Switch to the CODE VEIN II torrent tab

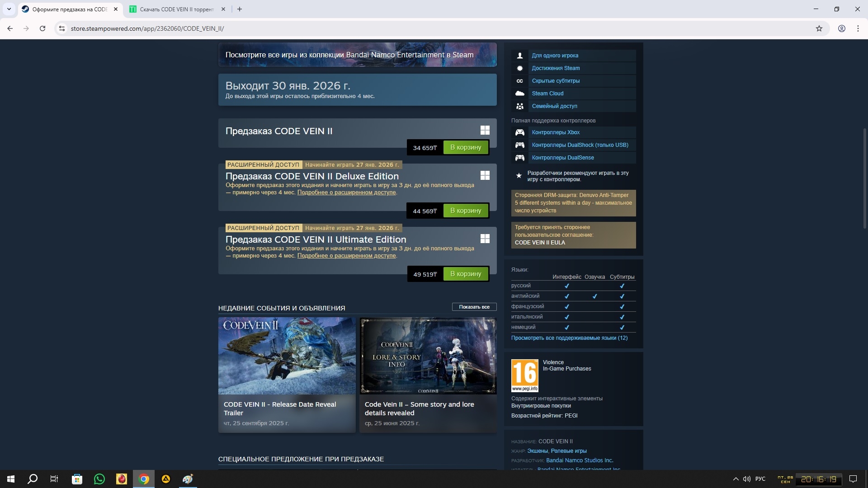[x=176, y=9]
